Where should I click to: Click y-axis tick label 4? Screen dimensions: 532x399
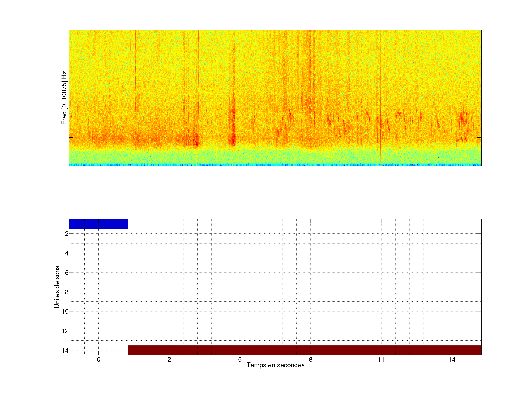click(x=67, y=253)
